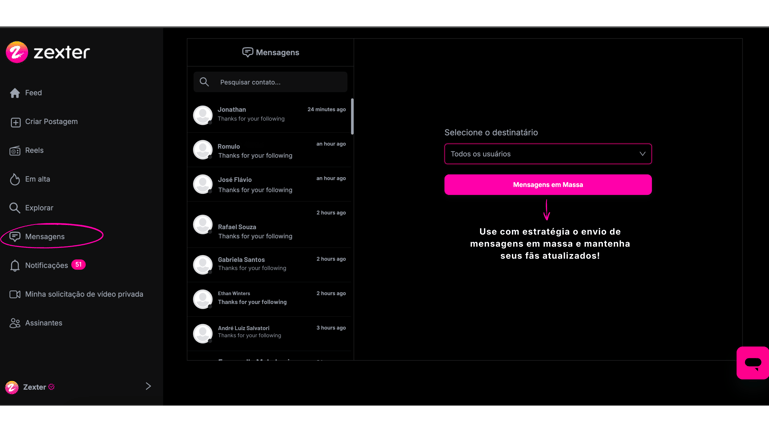Click the Notificações bell icon
769x432 pixels.
[15, 266]
